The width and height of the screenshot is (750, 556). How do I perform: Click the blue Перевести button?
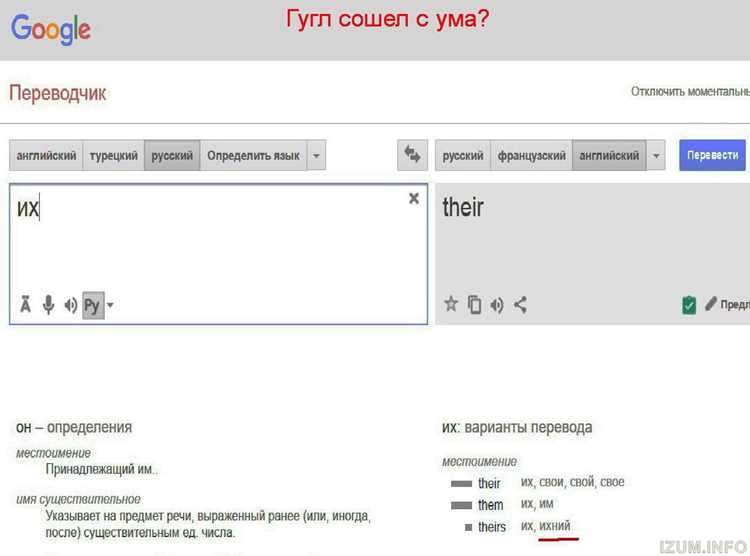tap(712, 155)
